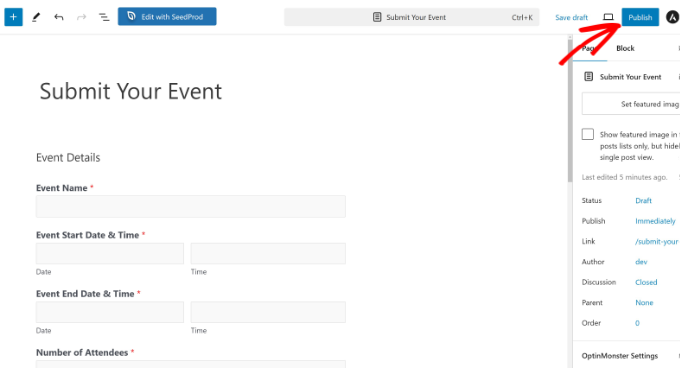Change publish date from Immediately

pos(655,221)
